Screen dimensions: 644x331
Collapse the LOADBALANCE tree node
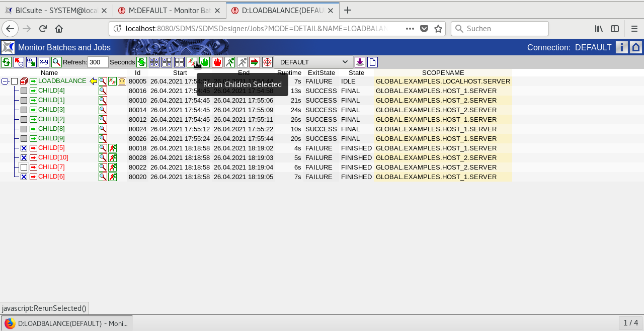pyautogui.click(x=5, y=81)
